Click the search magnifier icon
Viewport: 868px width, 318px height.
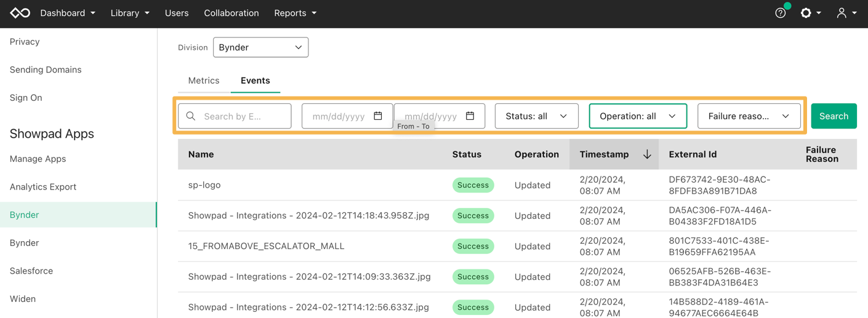pyautogui.click(x=191, y=116)
